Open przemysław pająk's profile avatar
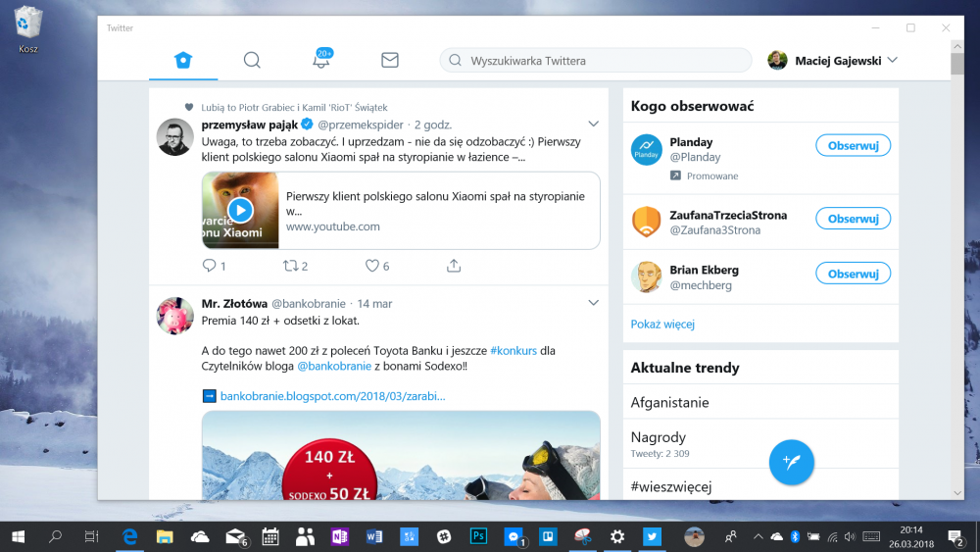The width and height of the screenshot is (980, 552). point(174,137)
